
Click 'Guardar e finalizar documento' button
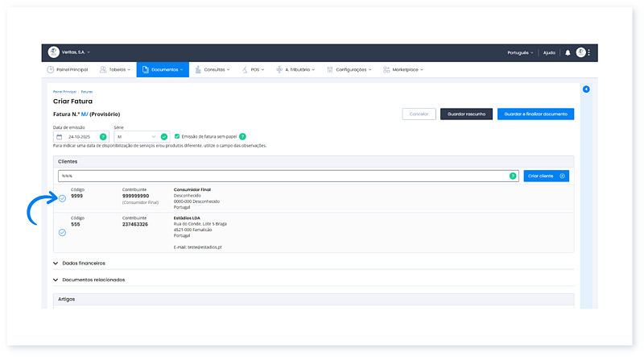coord(535,114)
